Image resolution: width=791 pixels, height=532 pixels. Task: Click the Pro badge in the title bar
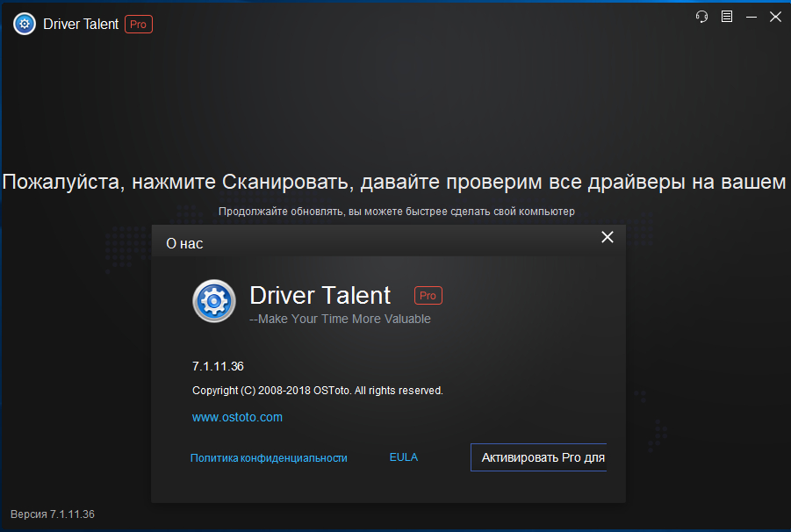coord(139,25)
